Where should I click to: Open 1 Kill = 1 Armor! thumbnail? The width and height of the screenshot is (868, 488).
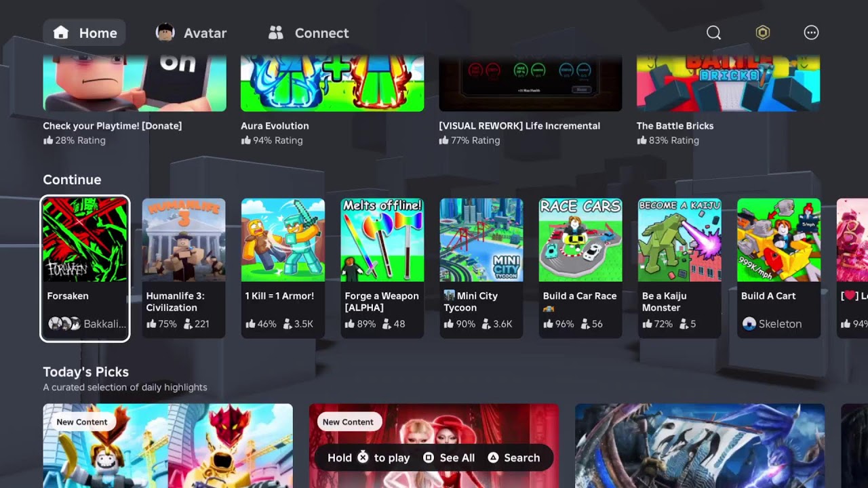pyautogui.click(x=283, y=240)
